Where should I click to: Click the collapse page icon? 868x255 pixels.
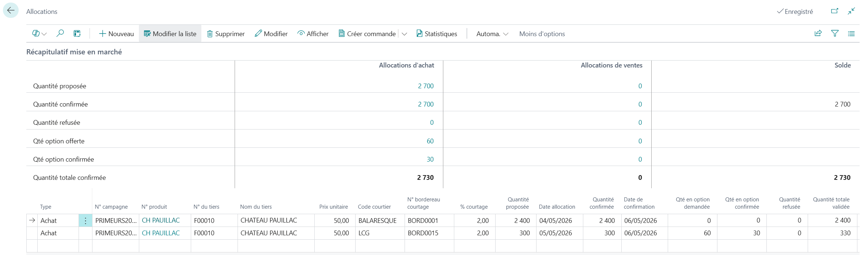[x=851, y=11]
